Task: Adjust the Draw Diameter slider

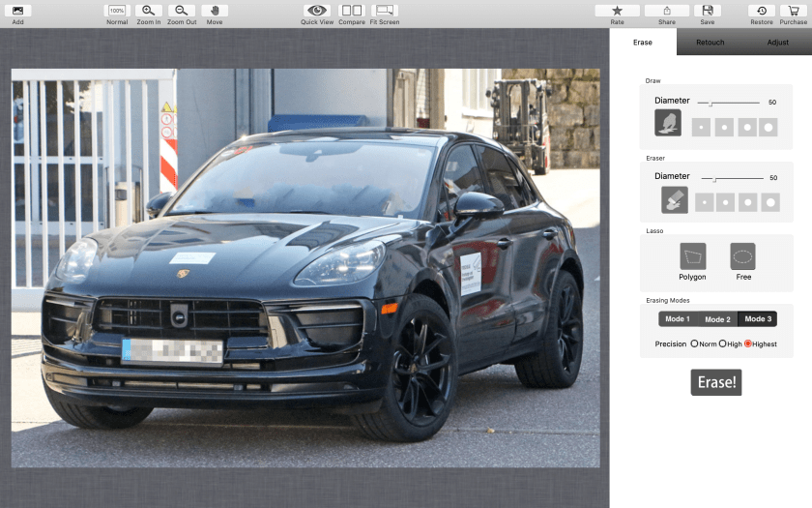Action: (x=710, y=102)
